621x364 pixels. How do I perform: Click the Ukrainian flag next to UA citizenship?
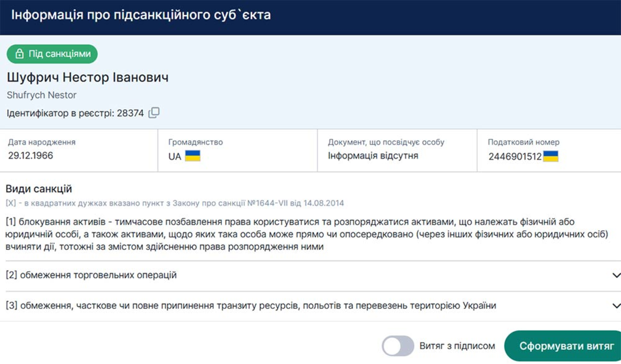193,156
